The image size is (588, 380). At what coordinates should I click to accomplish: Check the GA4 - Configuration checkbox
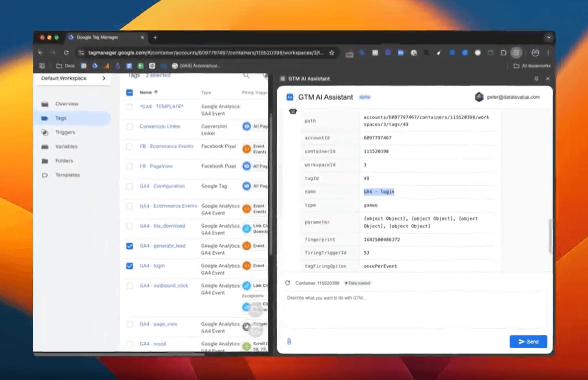pos(129,186)
